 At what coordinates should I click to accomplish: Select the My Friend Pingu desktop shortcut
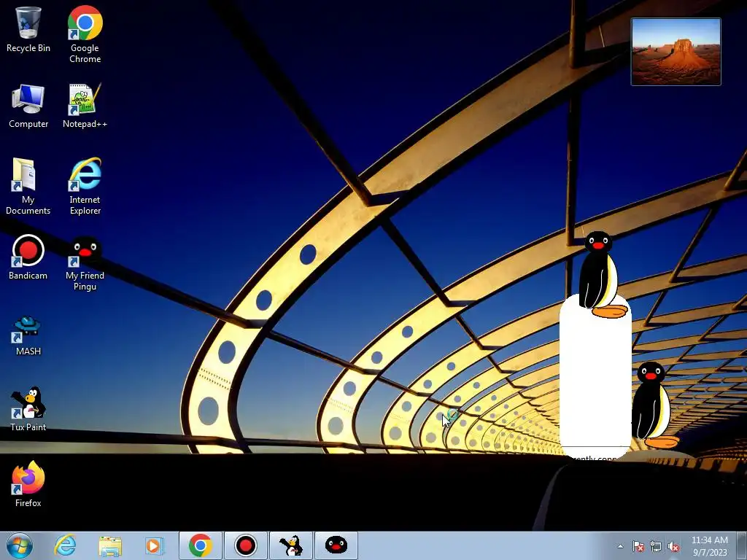click(85, 262)
